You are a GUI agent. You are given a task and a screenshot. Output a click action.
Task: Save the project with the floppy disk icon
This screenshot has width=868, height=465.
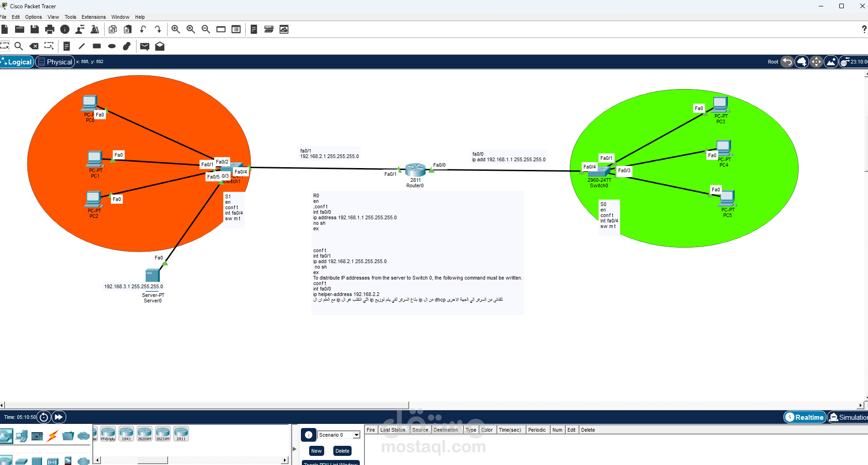(35, 29)
